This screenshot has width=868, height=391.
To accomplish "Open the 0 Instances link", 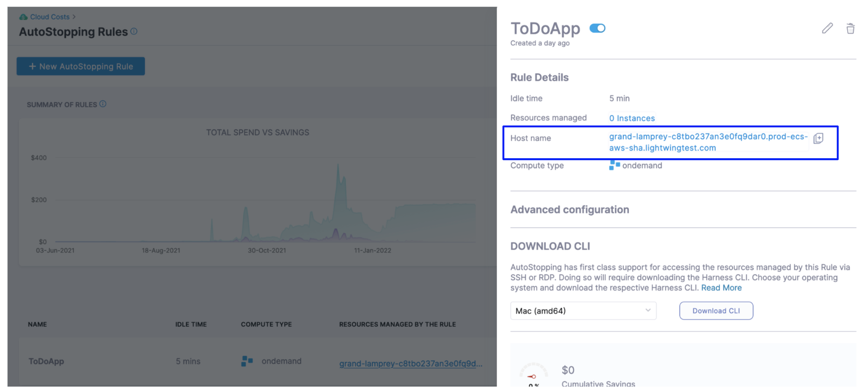I will (x=632, y=118).
